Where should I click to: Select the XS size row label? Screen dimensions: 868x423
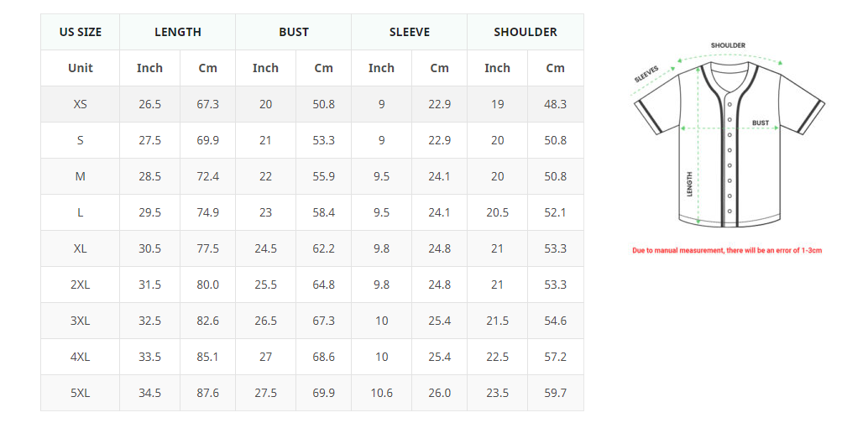(81, 104)
